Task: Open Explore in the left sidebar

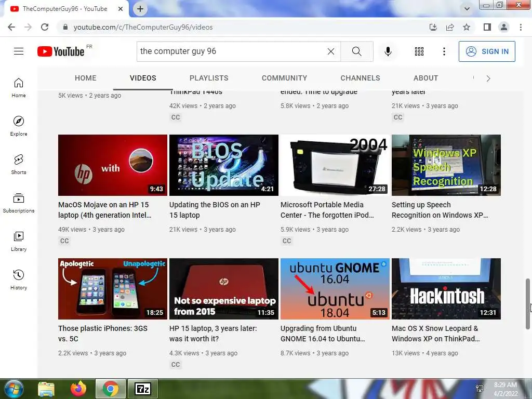Action: 19,126
